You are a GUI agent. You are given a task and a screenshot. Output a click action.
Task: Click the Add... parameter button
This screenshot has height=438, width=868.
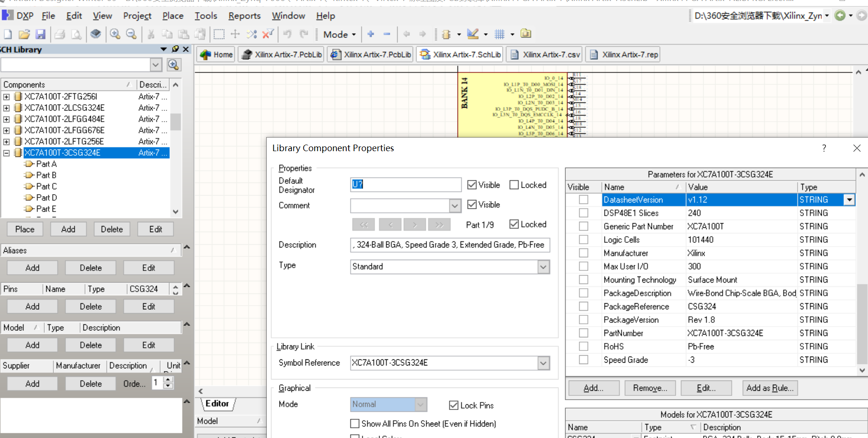pyautogui.click(x=594, y=388)
